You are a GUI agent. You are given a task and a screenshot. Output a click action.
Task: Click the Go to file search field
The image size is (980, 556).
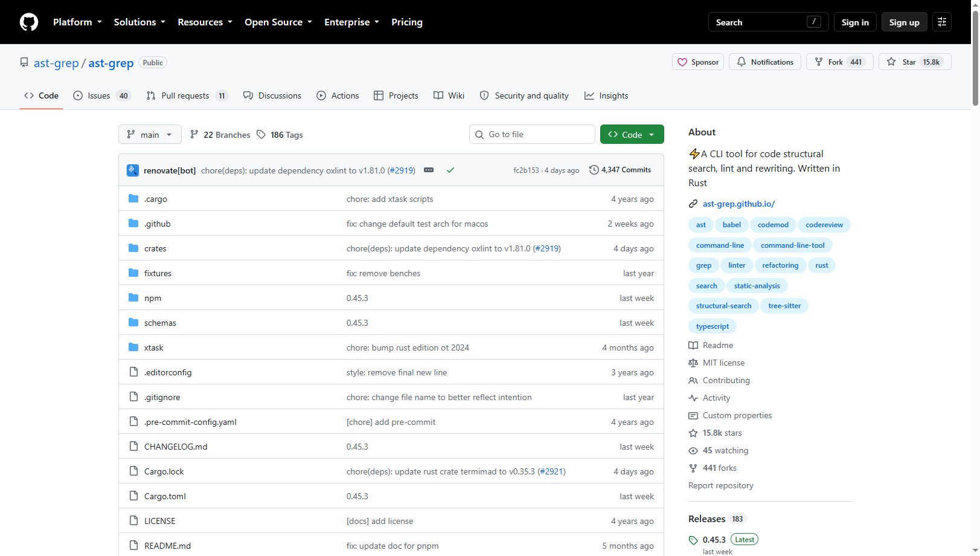point(532,135)
